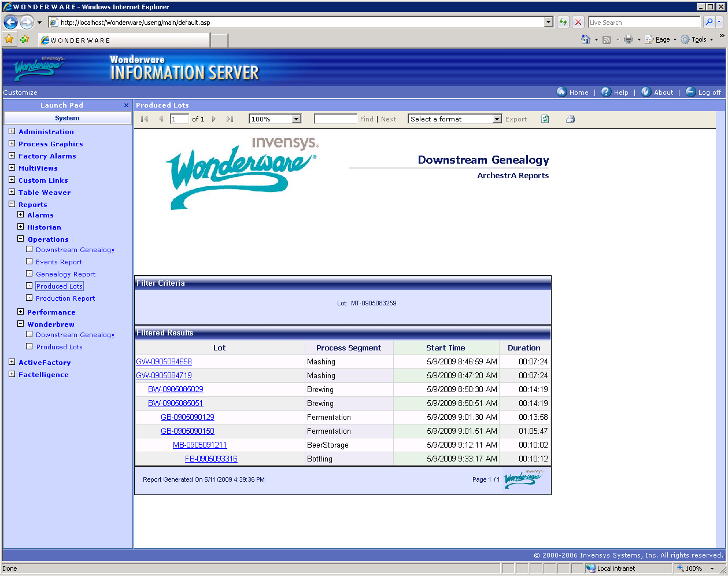Viewport: 728px width, 576px height.
Task: Open Genealogy Report in tree
Action: (x=66, y=274)
